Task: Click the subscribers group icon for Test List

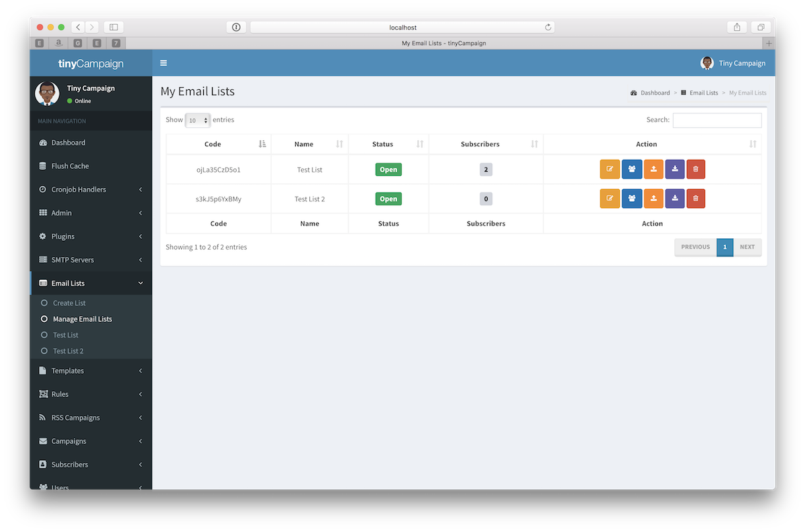Action: coord(631,169)
